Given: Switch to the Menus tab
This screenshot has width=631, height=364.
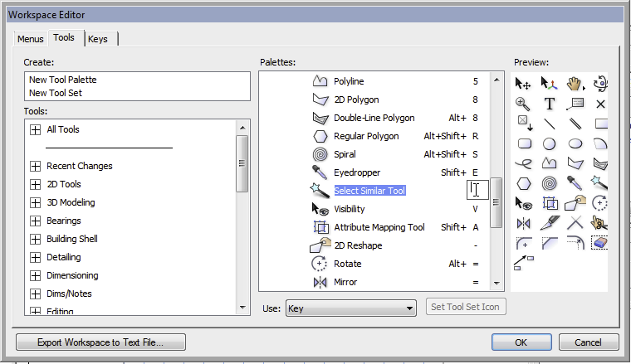Looking at the screenshot, I should tap(31, 38).
